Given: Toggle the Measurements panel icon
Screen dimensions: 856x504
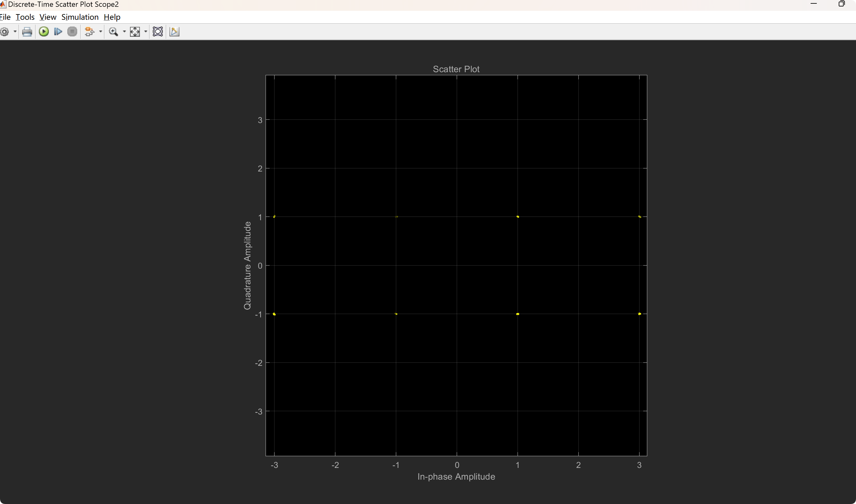Looking at the screenshot, I should pyautogui.click(x=174, y=32).
